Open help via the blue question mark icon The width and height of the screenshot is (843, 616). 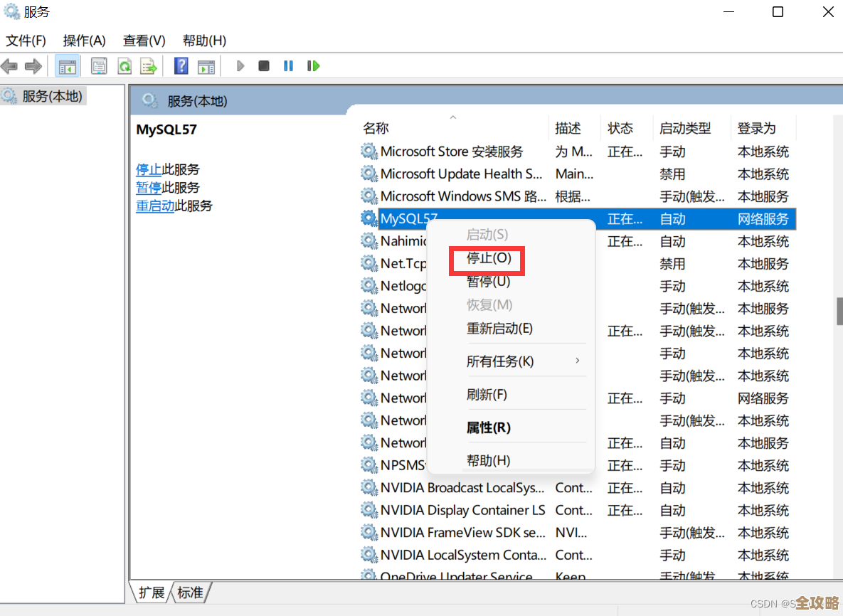pyautogui.click(x=181, y=65)
